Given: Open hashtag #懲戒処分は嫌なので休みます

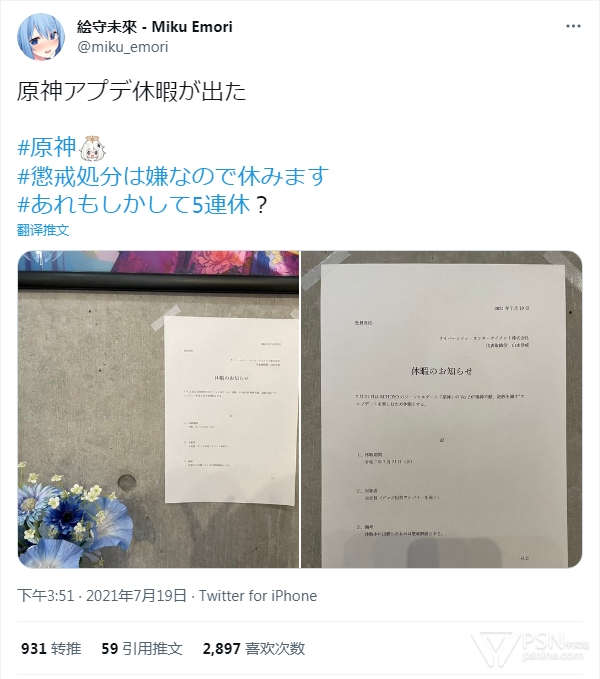Looking at the screenshot, I should click(x=173, y=176).
